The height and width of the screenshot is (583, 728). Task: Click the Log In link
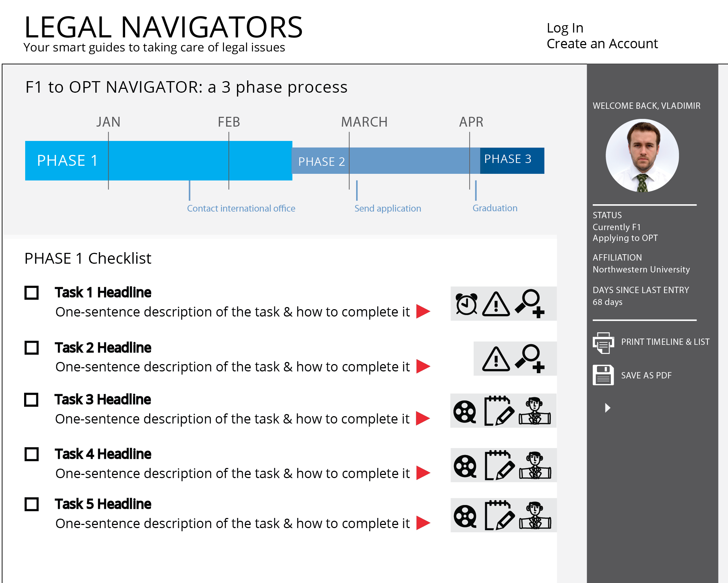565,28
